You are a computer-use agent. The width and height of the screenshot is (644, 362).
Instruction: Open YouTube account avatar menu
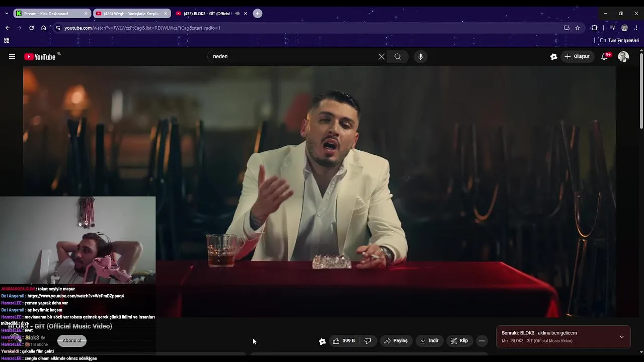(623, 57)
